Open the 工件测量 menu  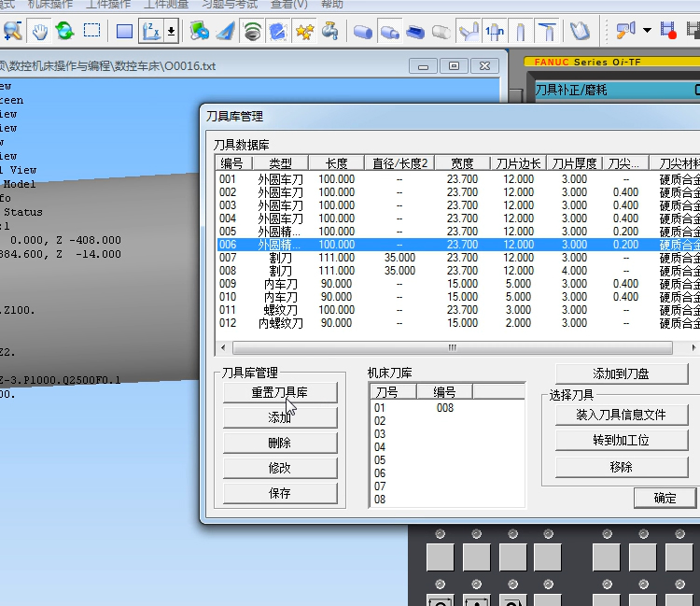click(166, 5)
